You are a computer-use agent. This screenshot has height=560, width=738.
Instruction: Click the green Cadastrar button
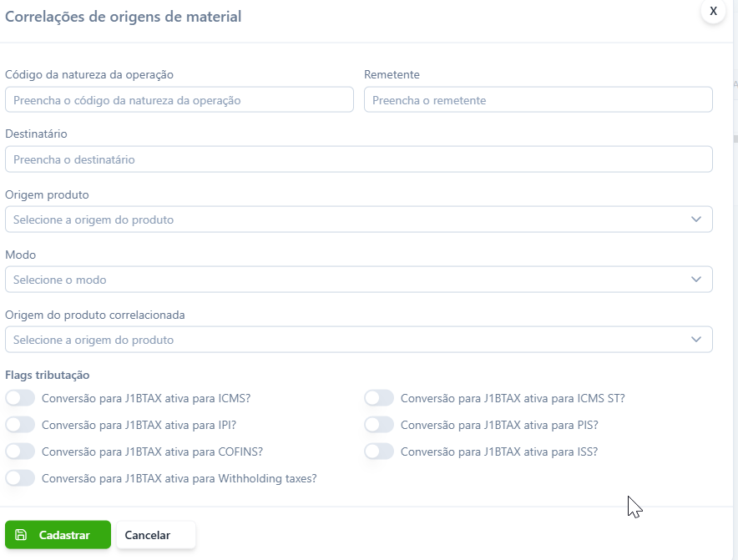58,535
